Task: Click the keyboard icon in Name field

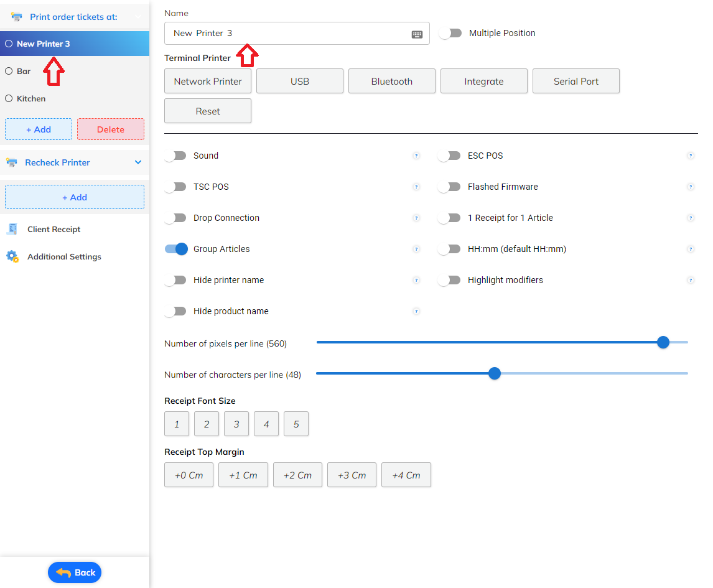Action: [x=417, y=34]
